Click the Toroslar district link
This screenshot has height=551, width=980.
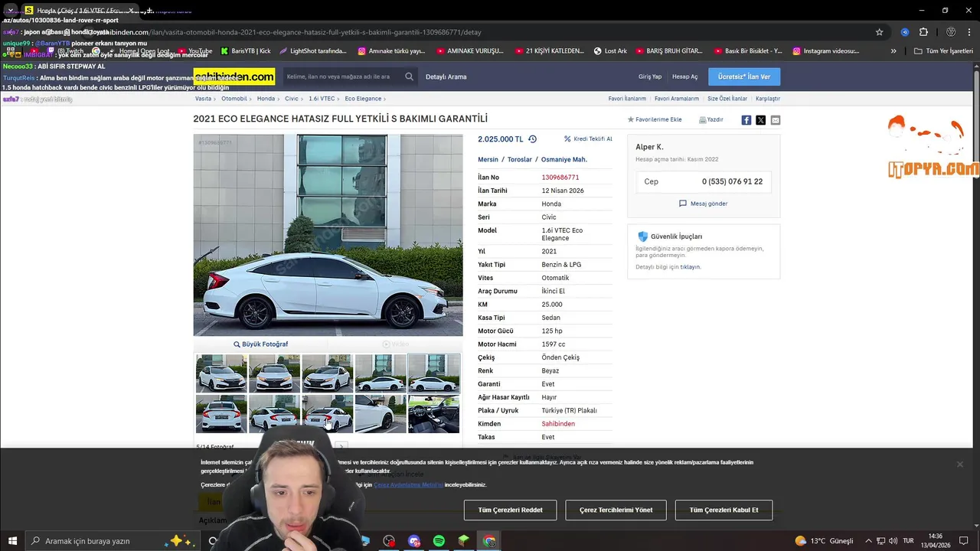[520, 160]
